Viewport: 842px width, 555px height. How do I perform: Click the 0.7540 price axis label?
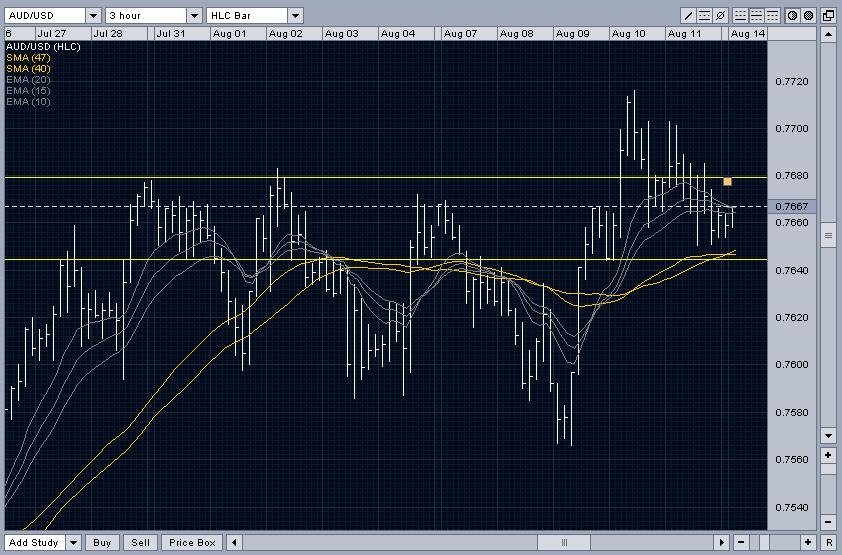click(x=792, y=507)
